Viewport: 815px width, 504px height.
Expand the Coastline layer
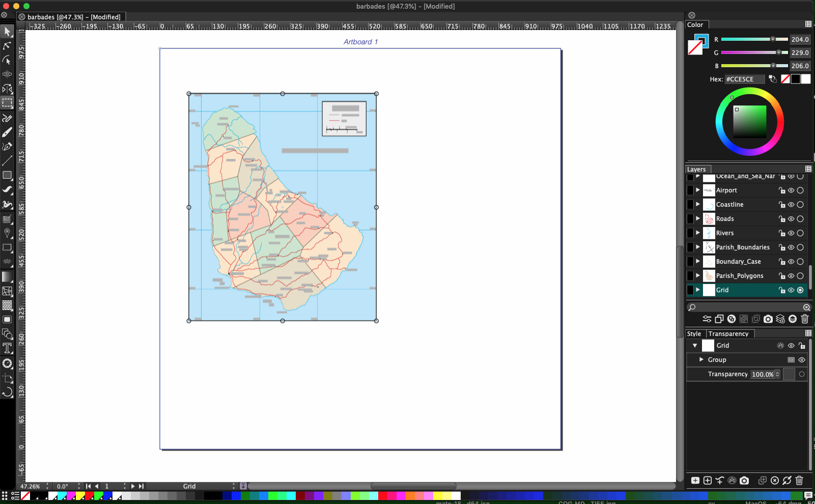pyautogui.click(x=697, y=204)
